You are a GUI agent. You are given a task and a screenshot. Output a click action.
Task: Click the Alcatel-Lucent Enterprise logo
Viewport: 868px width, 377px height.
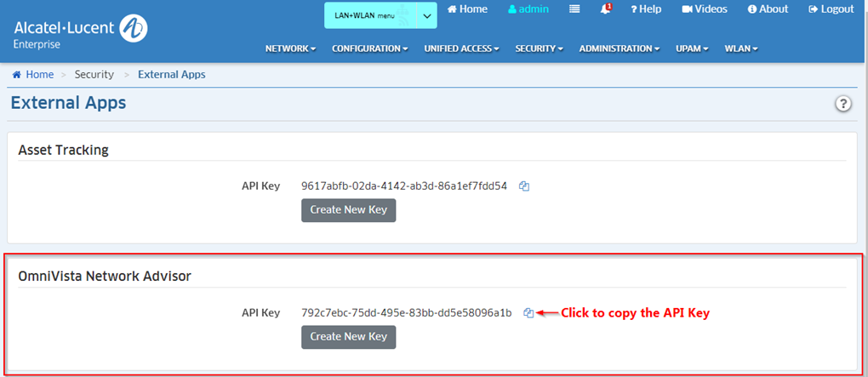coord(81,30)
